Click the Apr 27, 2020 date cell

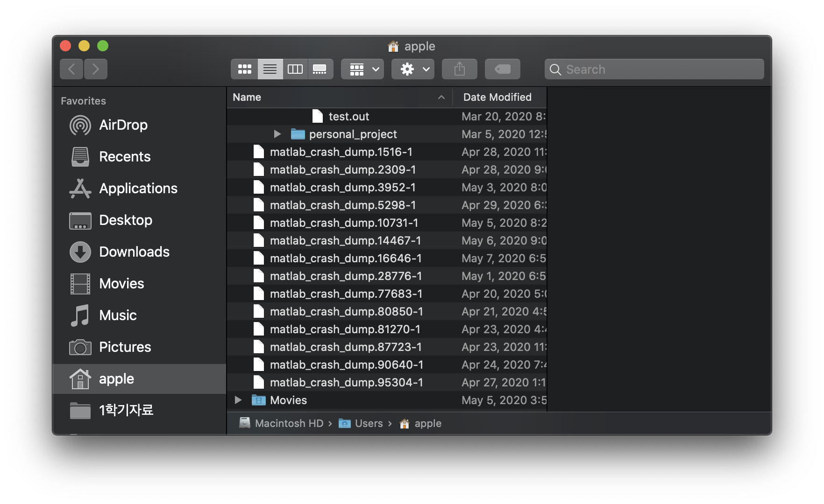tap(504, 383)
